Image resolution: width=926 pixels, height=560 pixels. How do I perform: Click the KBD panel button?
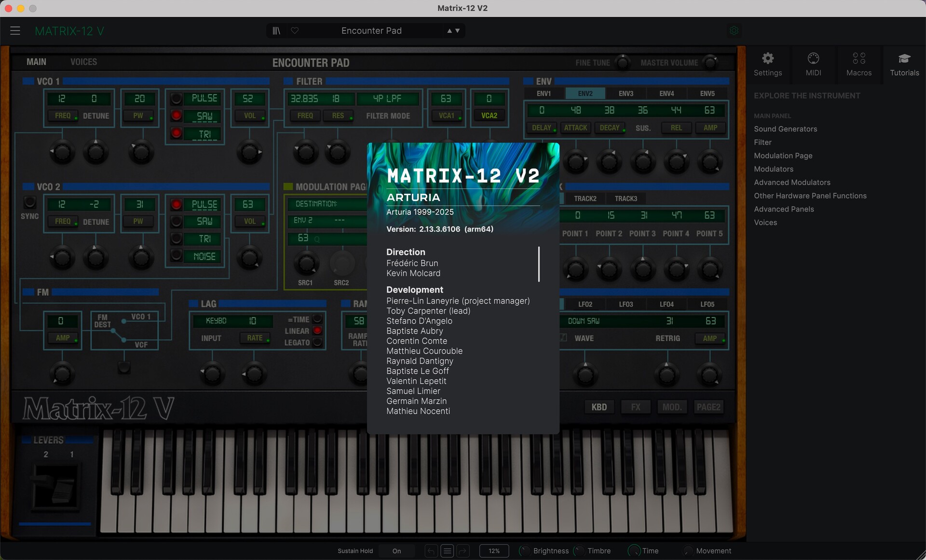click(599, 407)
